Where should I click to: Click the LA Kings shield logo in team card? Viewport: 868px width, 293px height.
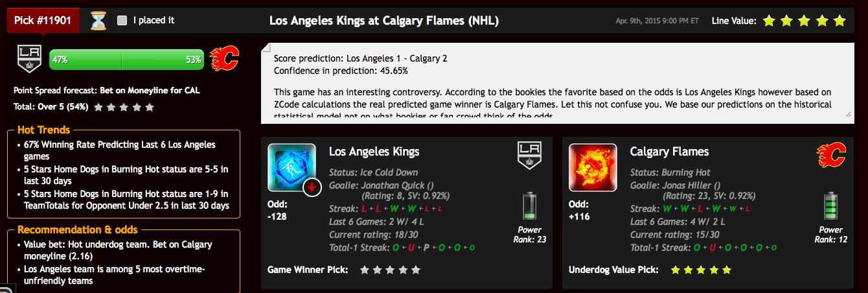tap(529, 157)
